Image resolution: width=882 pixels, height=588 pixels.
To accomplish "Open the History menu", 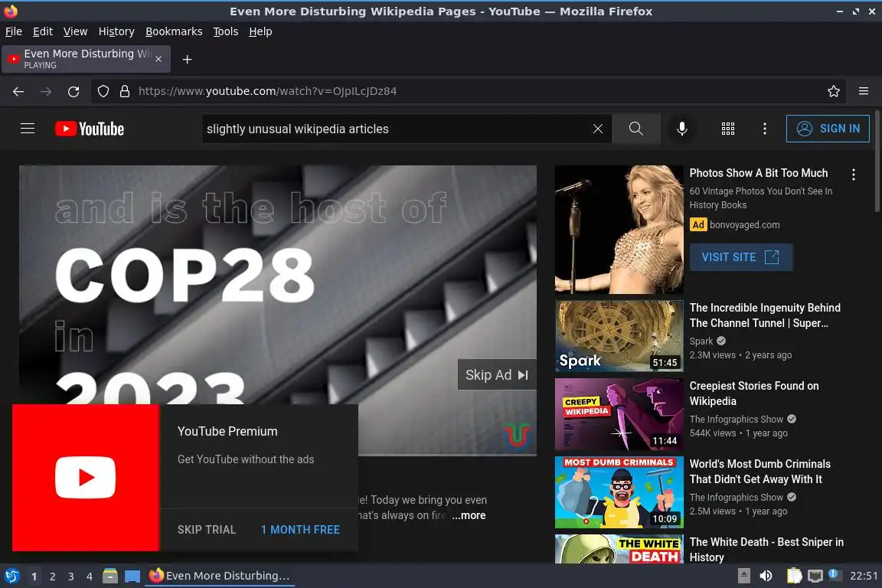I will (116, 31).
